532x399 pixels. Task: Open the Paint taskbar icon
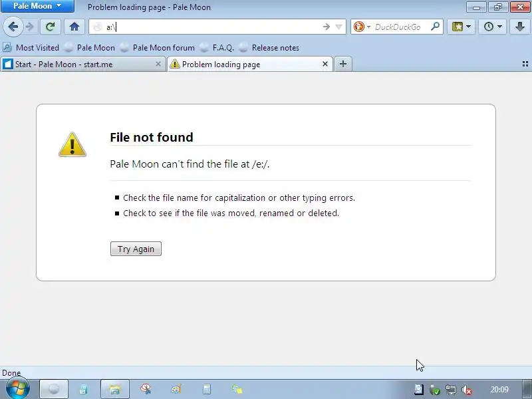coord(176,389)
